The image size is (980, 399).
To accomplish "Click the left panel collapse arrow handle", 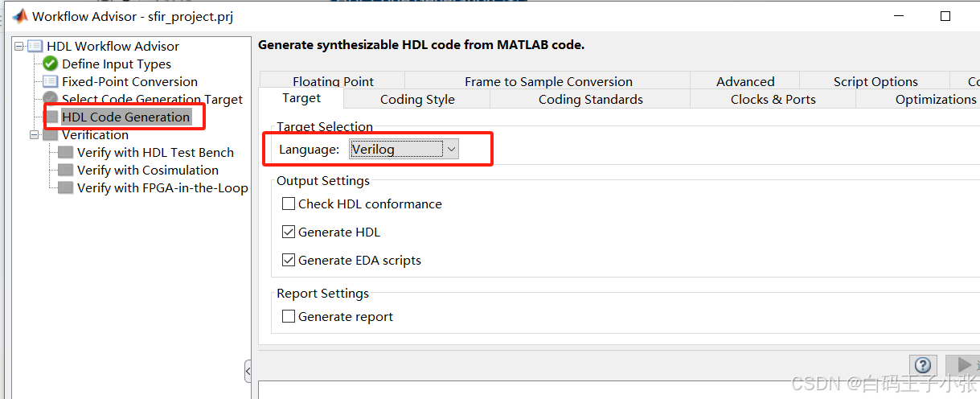I will click(x=248, y=371).
